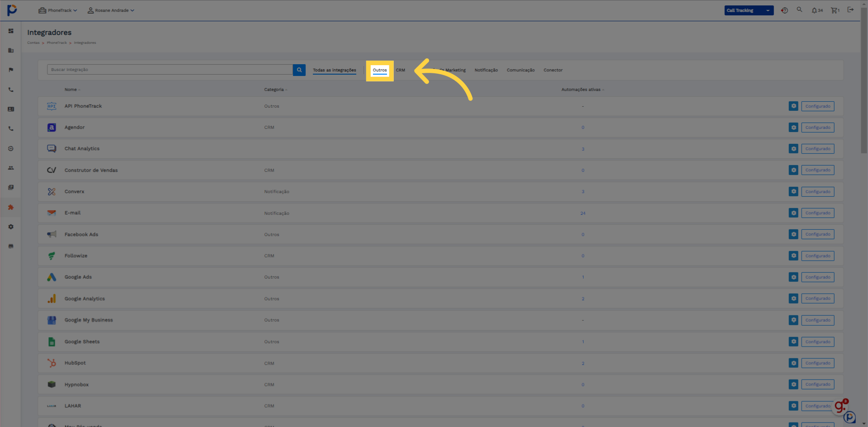Open the people group icon in the sidebar
This screenshot has width=868, height=427.
click(11, 168)
